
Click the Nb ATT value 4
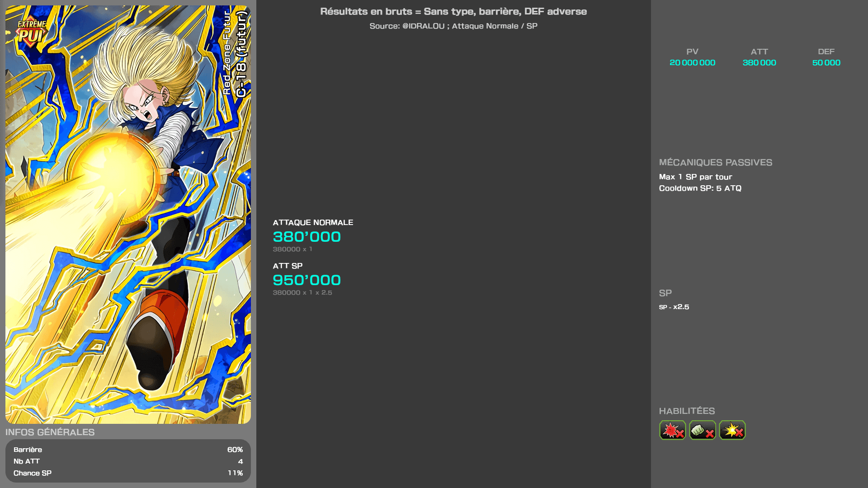click(x=241, y=462)
